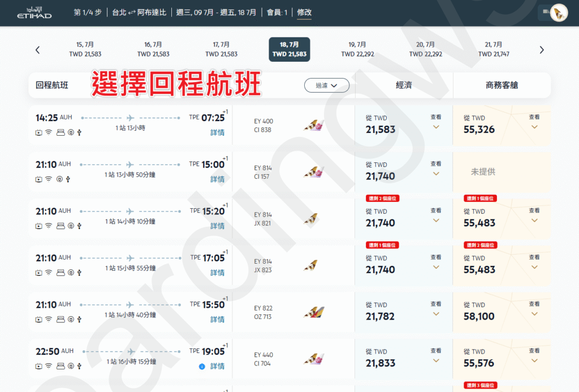The width and height of the screenshot is (579, 392).
Task: Select date tab 21, 7月 TWD 21,747
Action: 494,49
